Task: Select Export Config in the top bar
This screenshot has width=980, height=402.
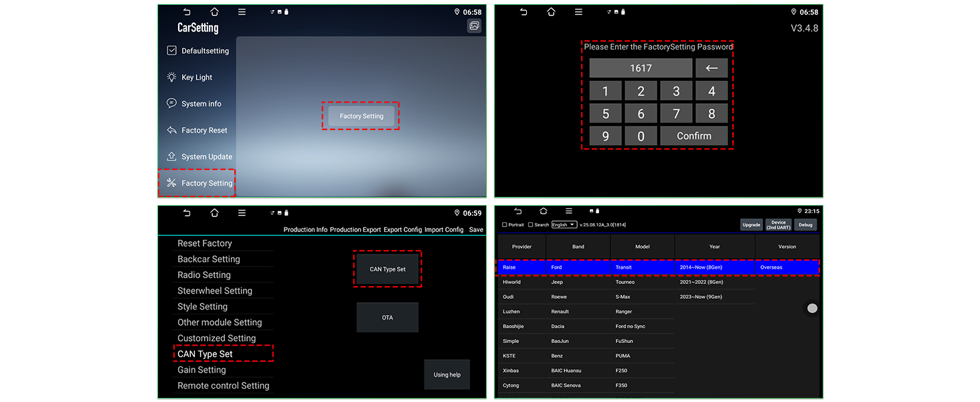Action: [x=402, y=230]
